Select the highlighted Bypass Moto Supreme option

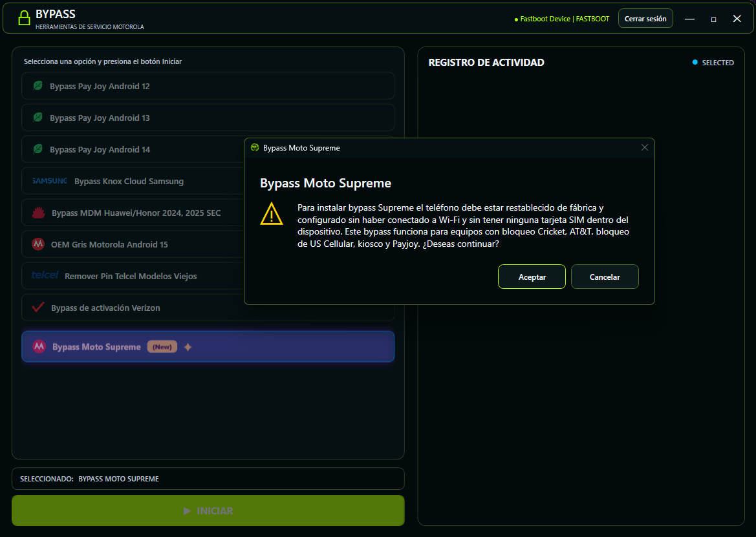click(208, 346)
